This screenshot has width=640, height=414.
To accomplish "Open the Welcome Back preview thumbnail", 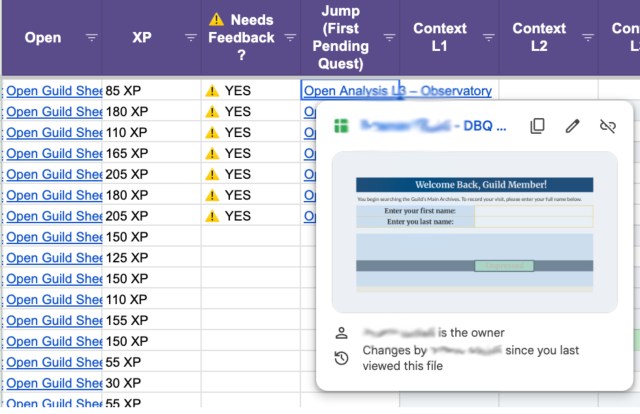I will pos(474,231).
